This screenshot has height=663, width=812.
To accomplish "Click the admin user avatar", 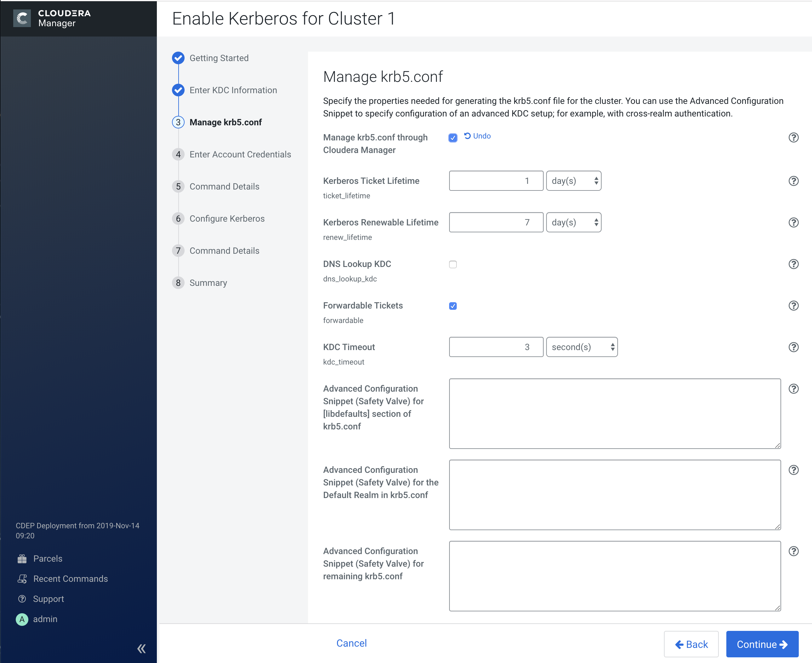I will (22, 619).
